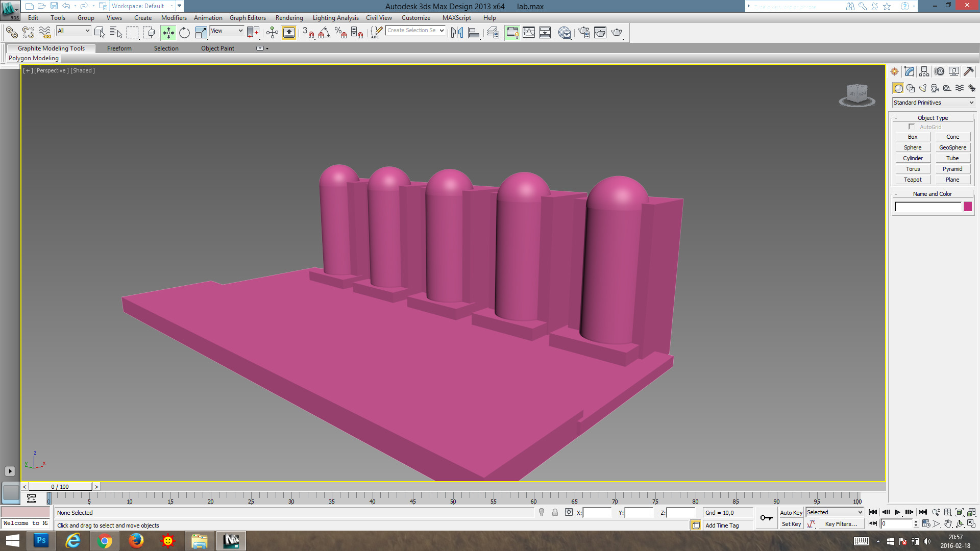Screen dimensions: 980x551
Task: Open Photoshop from the taskbar
Action: [41, 540]
